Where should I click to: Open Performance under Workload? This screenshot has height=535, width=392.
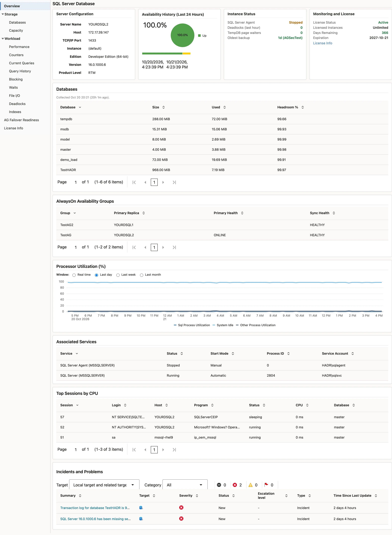point(19,47)
